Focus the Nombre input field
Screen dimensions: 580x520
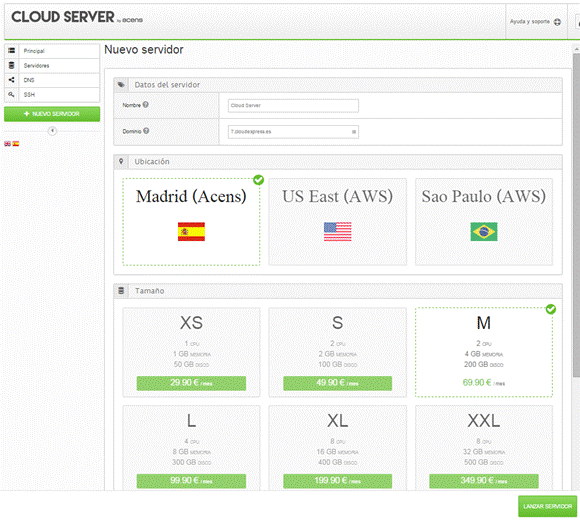293,105
